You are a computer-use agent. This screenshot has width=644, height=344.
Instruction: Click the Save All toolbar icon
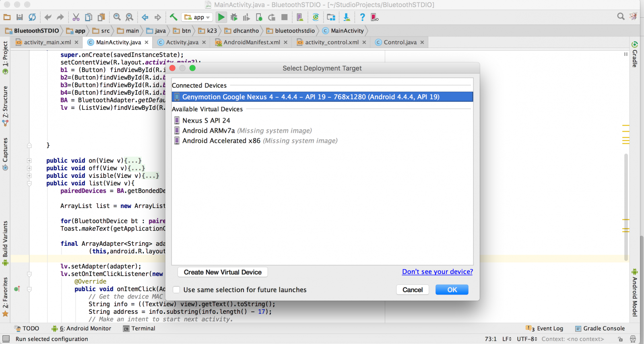click(x=19, y=17)
